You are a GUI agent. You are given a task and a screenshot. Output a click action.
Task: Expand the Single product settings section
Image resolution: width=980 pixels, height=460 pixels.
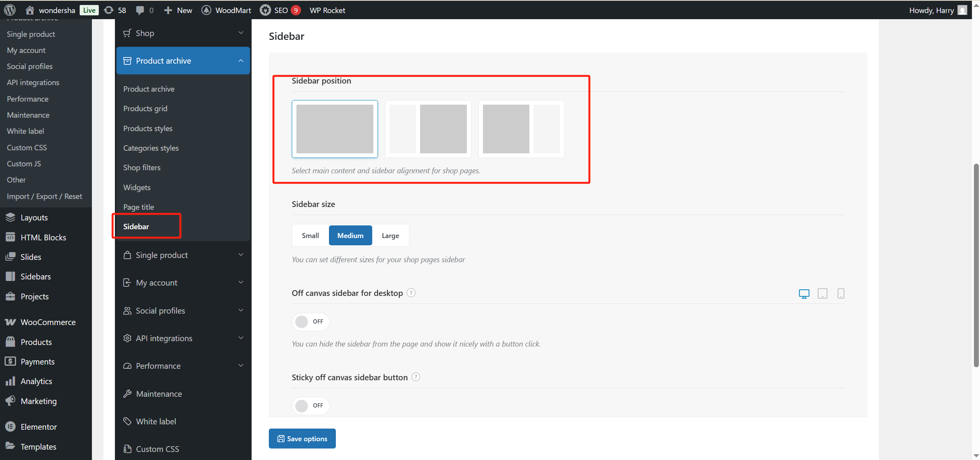(183, 255)
